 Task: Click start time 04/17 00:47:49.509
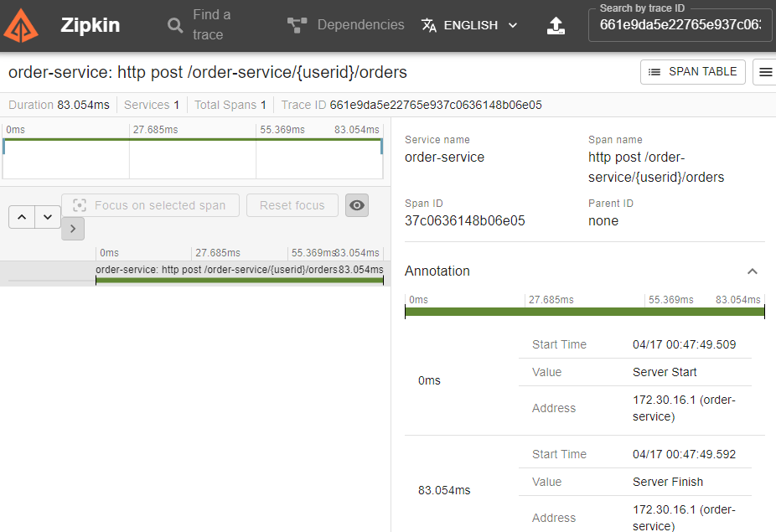684,344
